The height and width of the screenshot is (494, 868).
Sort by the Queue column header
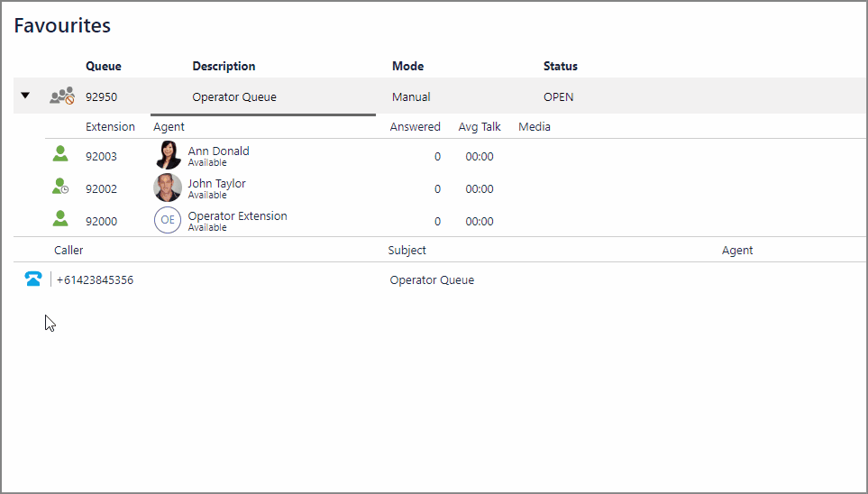(x=104, y=66)
